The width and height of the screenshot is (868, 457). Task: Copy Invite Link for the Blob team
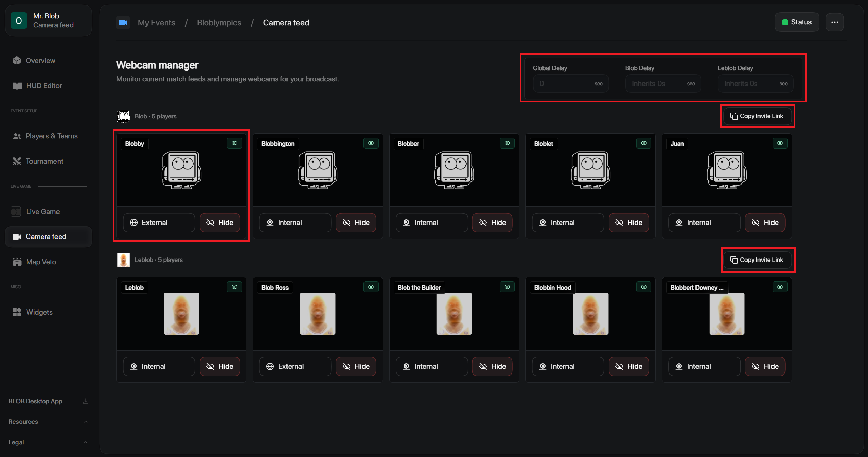pos(757,116)
